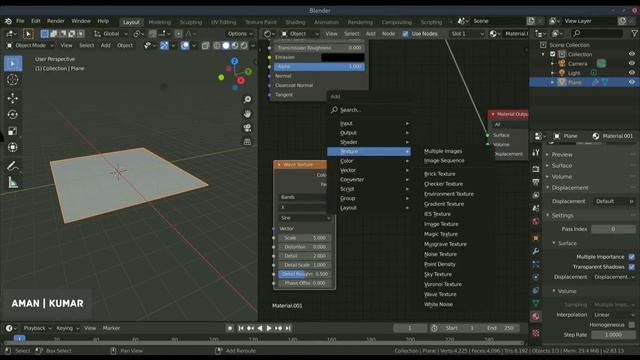Click the Slot 1 material slot button

[x=467, y=34]
